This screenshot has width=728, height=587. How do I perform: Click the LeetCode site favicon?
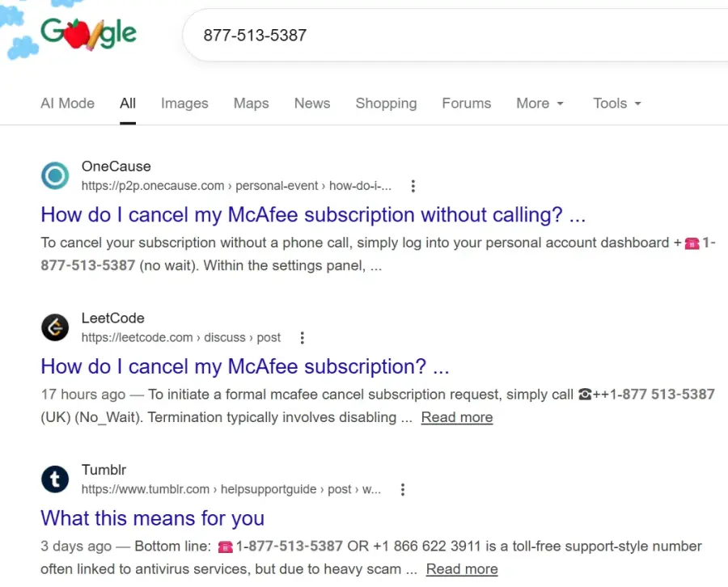click(x=55, y=327)
